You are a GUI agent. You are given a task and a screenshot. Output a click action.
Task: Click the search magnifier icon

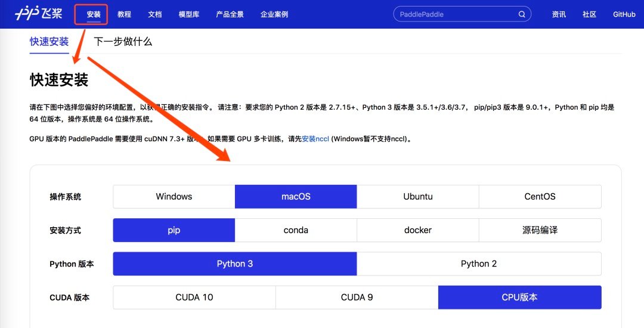point(522,14)
